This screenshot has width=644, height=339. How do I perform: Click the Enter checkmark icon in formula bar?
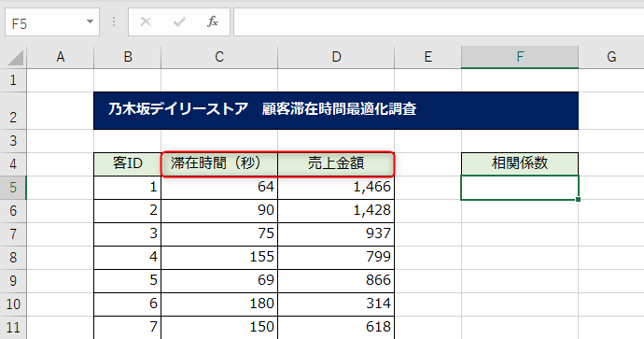[179, 21]
